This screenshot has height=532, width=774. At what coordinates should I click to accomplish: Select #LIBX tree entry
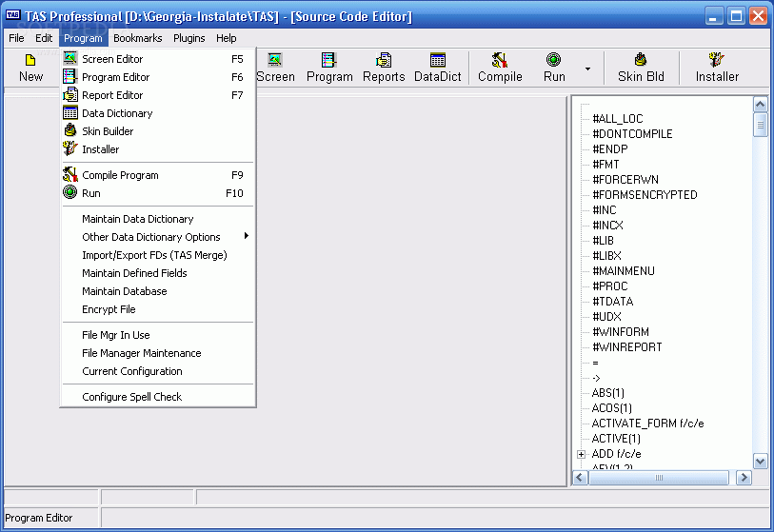pyautogui.click(x=606, y=256)
